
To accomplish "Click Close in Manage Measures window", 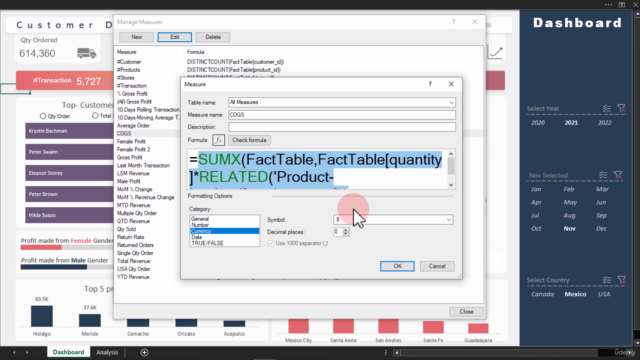I will [x=466, y=311].
